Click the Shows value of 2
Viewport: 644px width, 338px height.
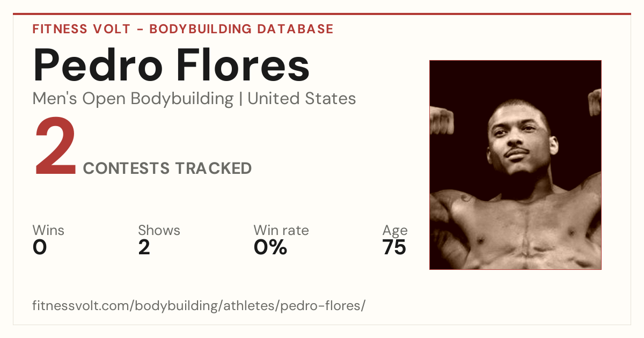tap(144, 247)
